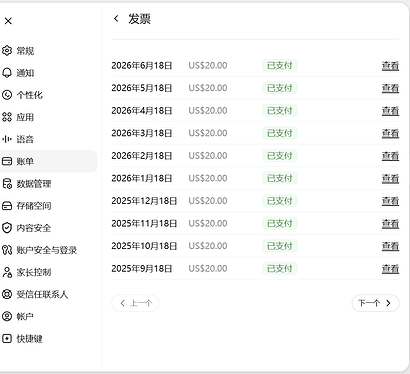The height and width of the screenshot is (374, 410).
Task: Go to 家长控制 settings
Action: pyautogui.click(x=49, y=272)
